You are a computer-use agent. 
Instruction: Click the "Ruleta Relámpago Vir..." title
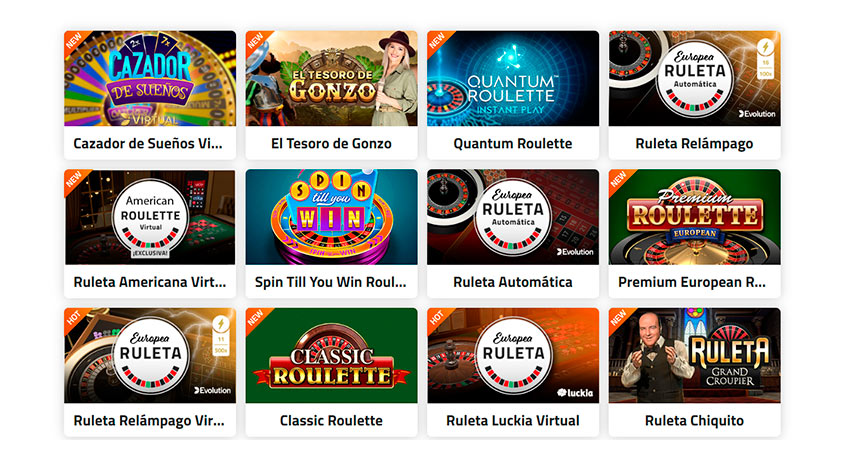(x=149, y=421)
